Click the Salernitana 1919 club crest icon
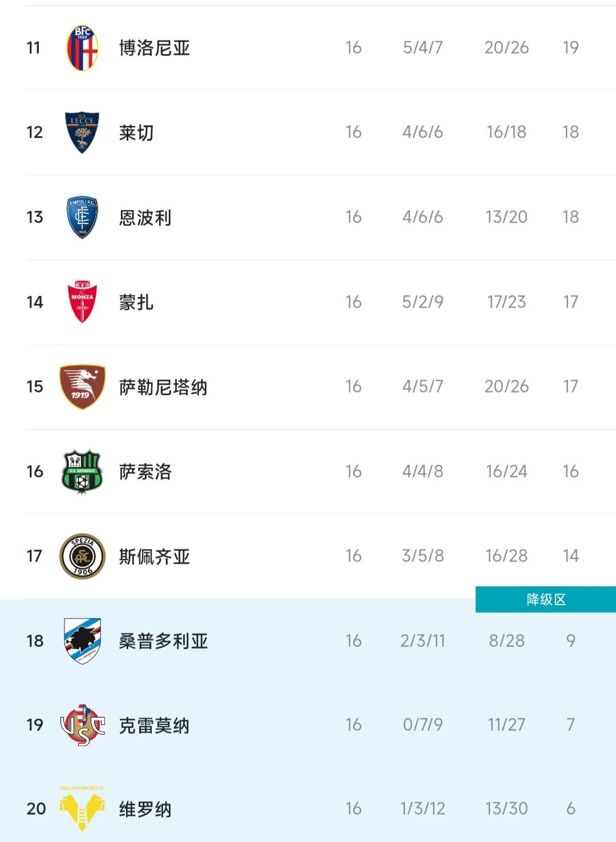616x842 pixels. tap(80, 385)
